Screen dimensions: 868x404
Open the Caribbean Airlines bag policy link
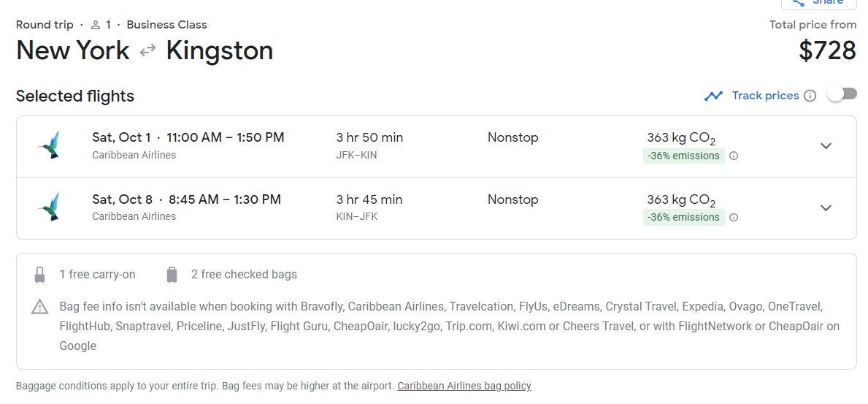(464, 386)
